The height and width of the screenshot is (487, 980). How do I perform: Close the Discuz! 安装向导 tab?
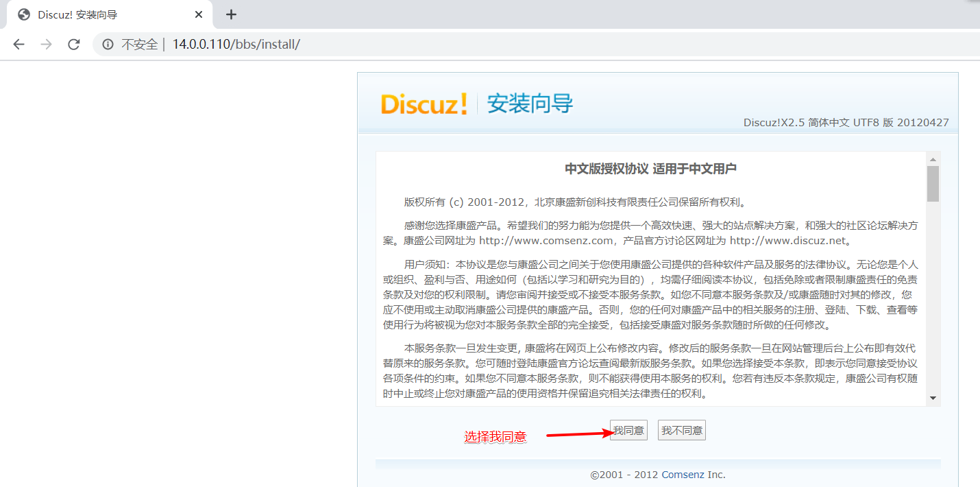[x=199, y=14]
